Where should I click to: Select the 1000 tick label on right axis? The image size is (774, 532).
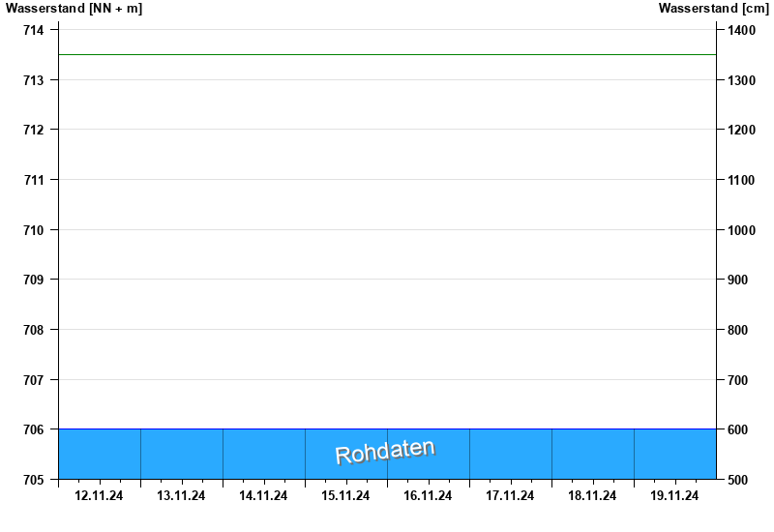[x=742, y=230]
